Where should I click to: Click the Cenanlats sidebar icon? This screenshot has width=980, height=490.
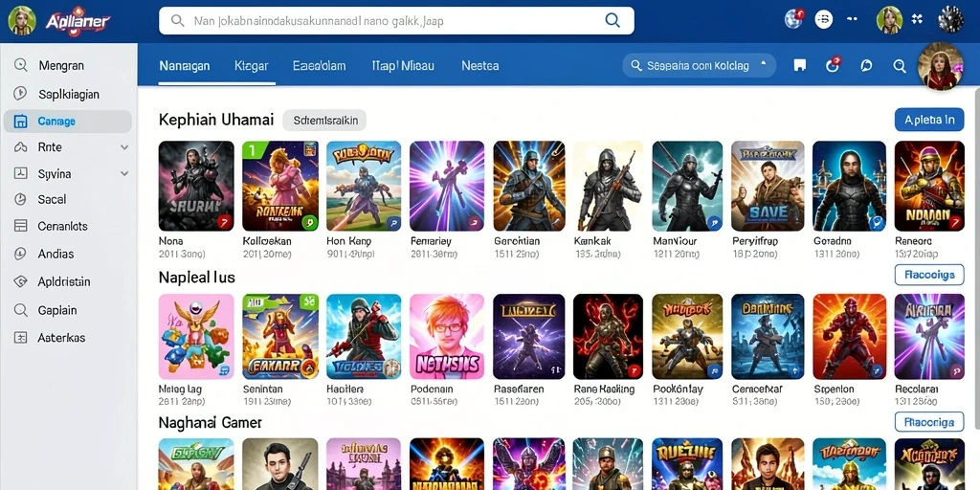(21, 226)
